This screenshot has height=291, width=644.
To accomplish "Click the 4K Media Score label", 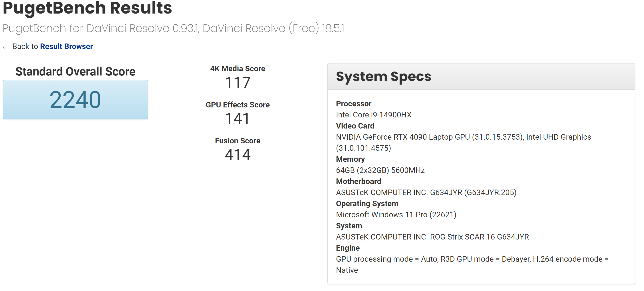I will coord(238,69).
